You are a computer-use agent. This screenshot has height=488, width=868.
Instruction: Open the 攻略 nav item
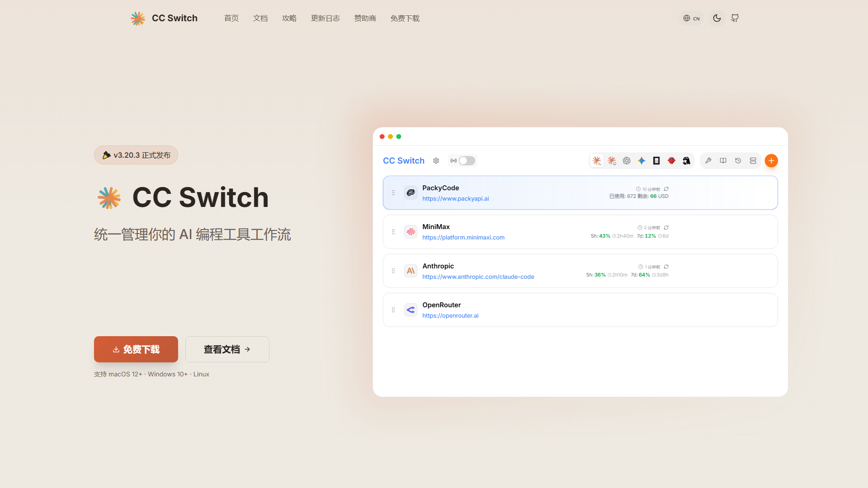point(289,18)
